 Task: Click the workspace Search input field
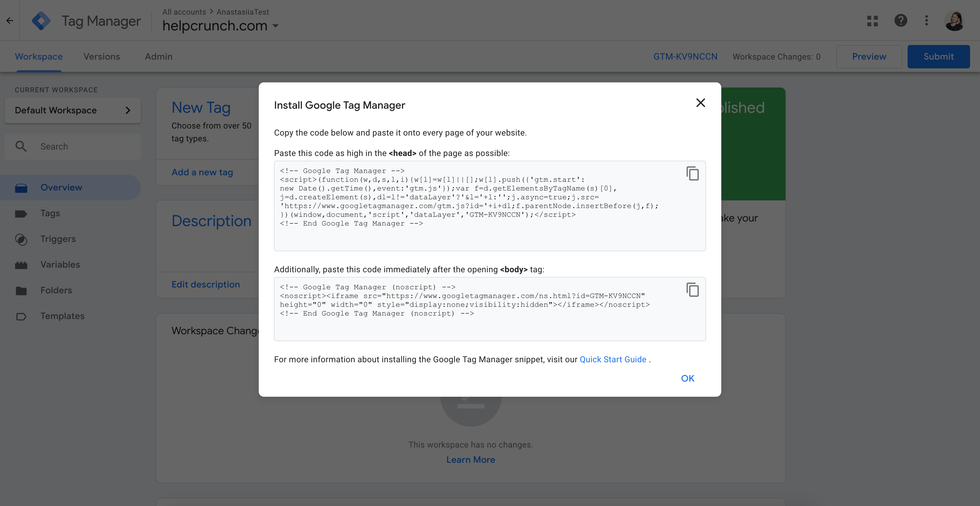point(73,147)
